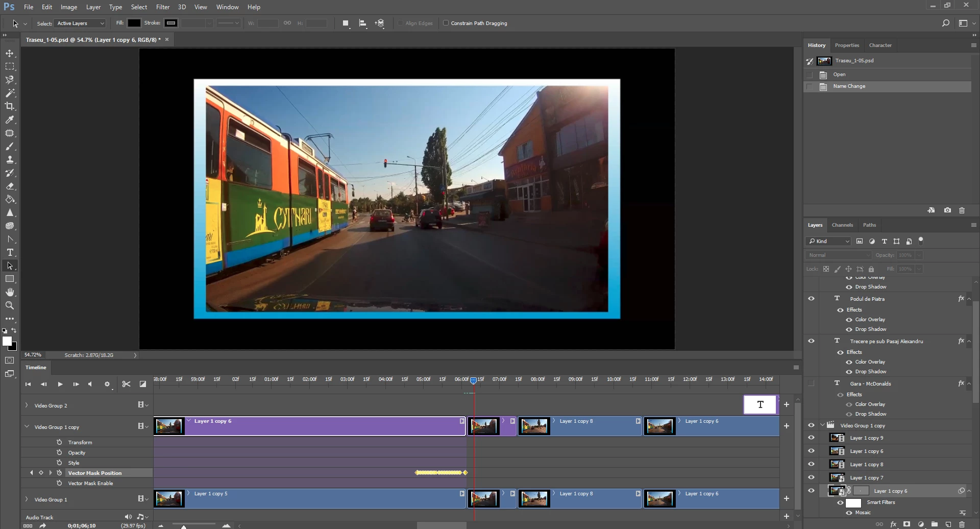Play the timeline video
This screenshot has width=980, height=529.
(60, 384)
